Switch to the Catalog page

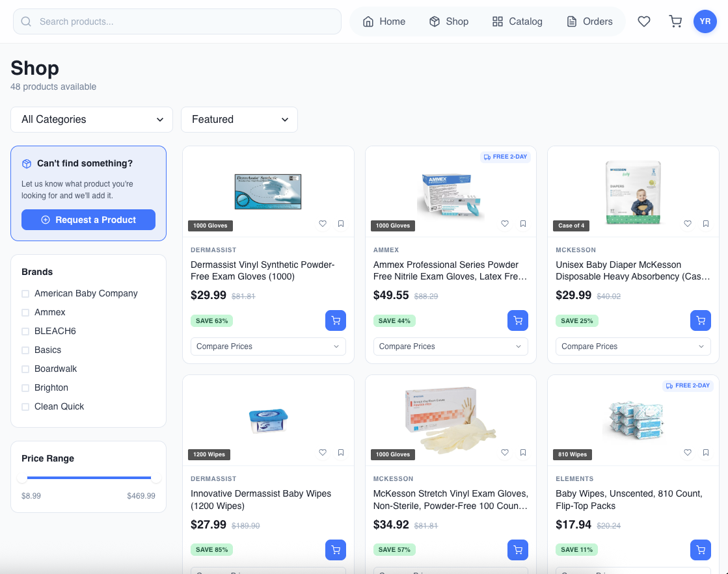(x=517, y=21)
